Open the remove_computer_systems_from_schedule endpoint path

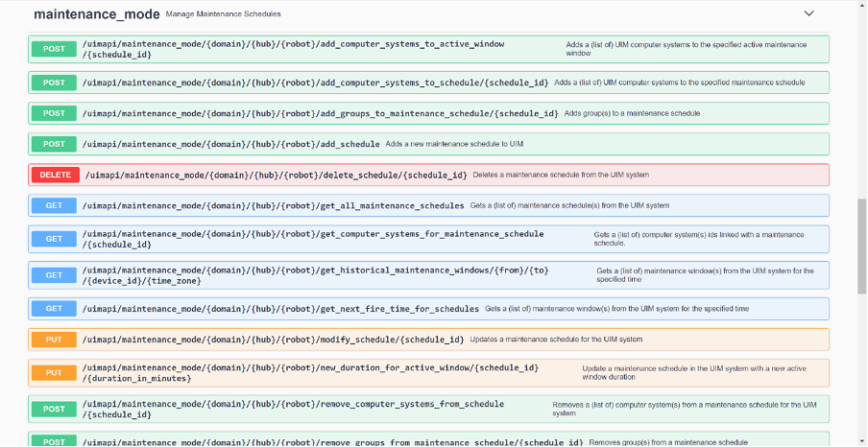click(292, 404)
